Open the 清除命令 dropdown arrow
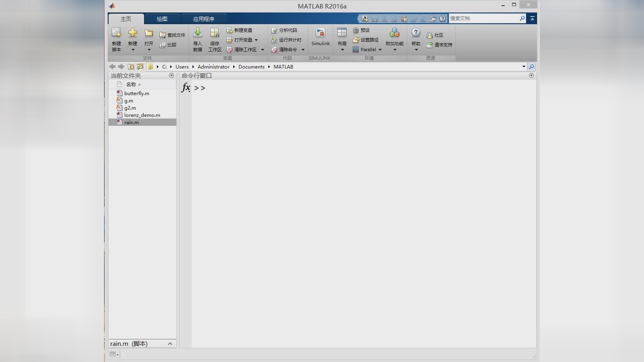 (303, 50)
